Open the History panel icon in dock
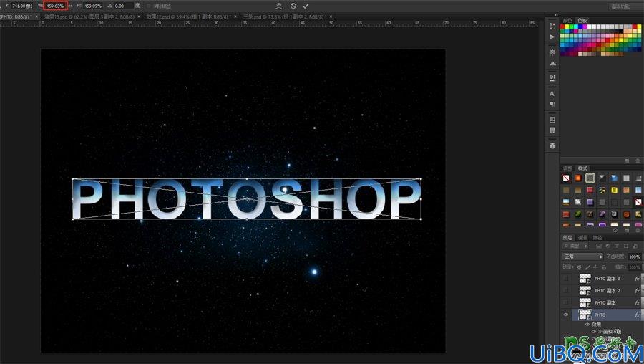The image size is (644, 364). 552,26
